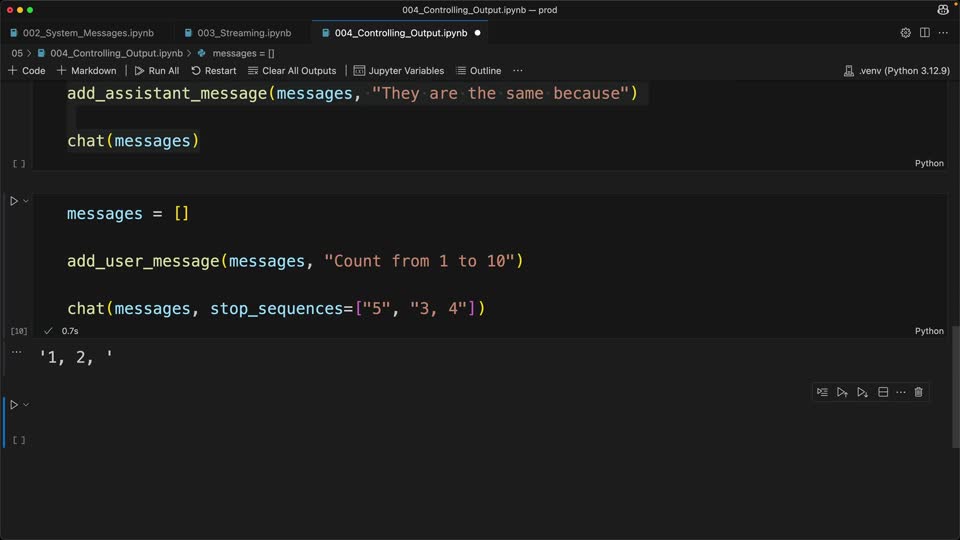Image resolution: width=960 pixels, height=540 pixels.
Task: Run the messages = [] cell
Action: [14, 201]
